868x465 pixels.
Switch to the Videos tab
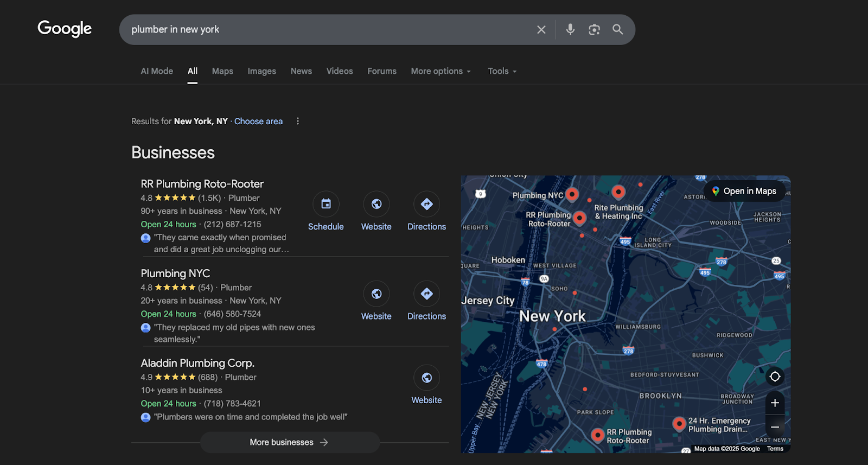340,71
